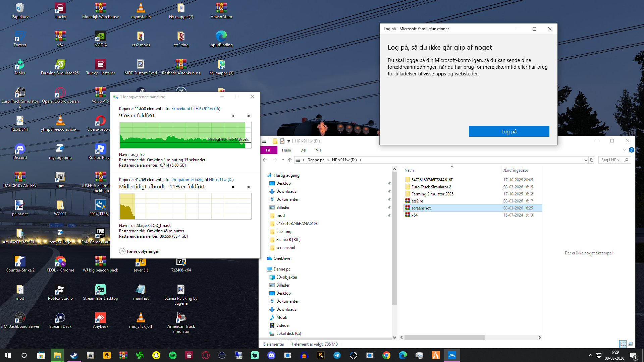Expand the File Explorer ribbon chevron
This screenshot has width=644, height=362.
624,150
